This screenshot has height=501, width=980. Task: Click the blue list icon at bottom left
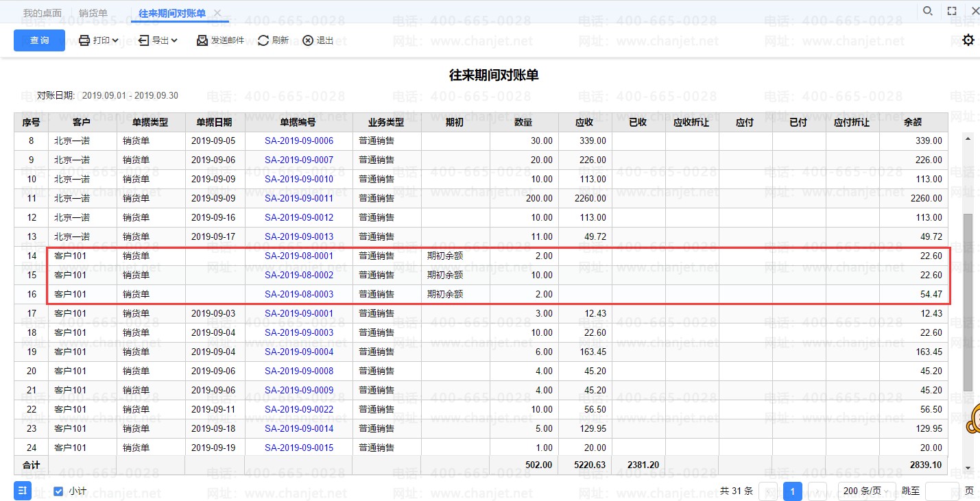coord(23,491)
